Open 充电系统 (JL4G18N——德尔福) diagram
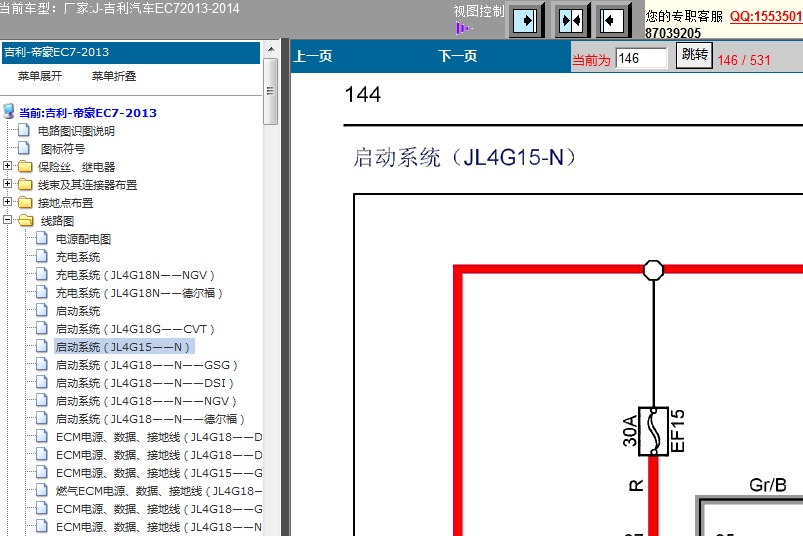The height and width of the screenshot is (536, 803). pos(139,293)
